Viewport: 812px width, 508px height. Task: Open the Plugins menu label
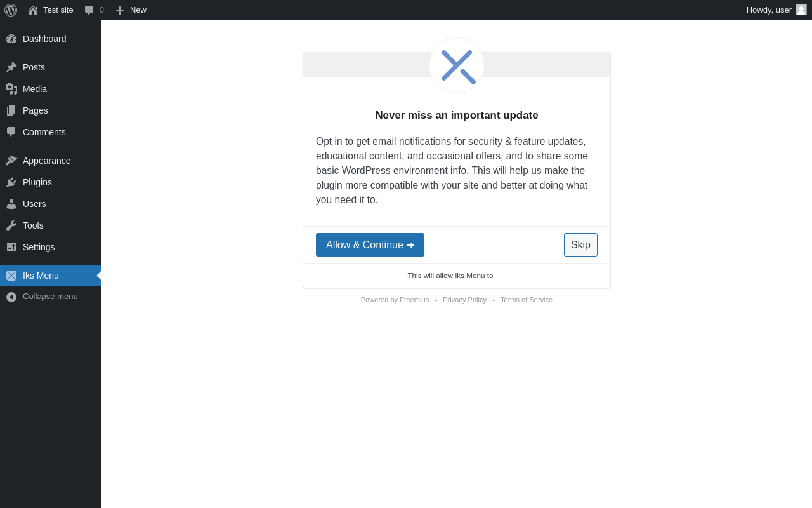[37, 182]
